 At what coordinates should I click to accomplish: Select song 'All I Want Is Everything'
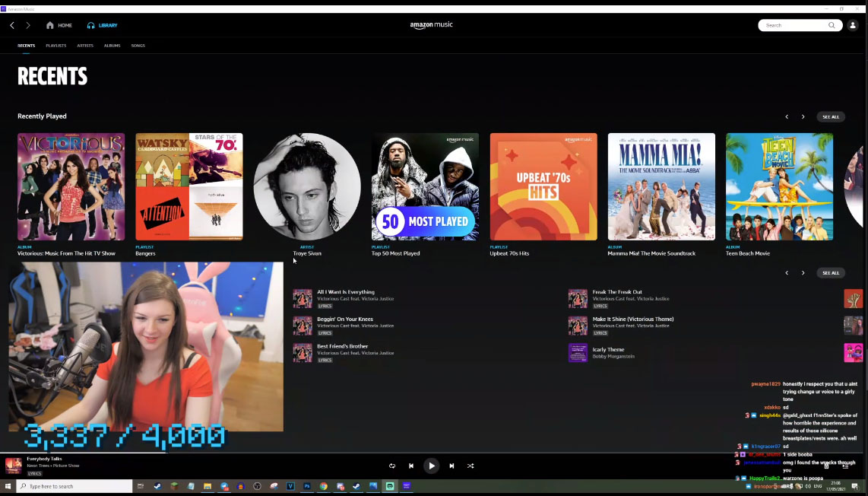(345, 292)
